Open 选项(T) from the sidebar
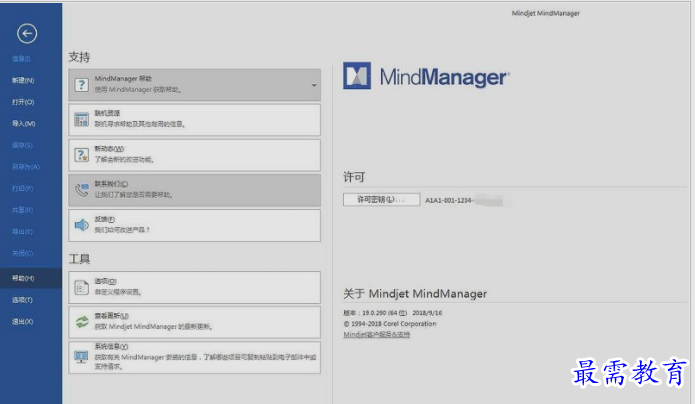The height and width of the screenshot is (404, 695). coord(22,300)
